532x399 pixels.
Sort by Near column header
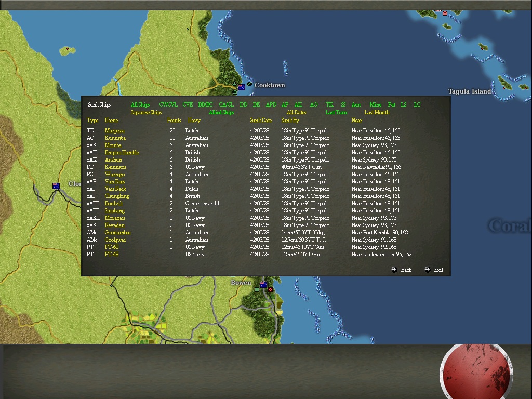coord(356,120)
